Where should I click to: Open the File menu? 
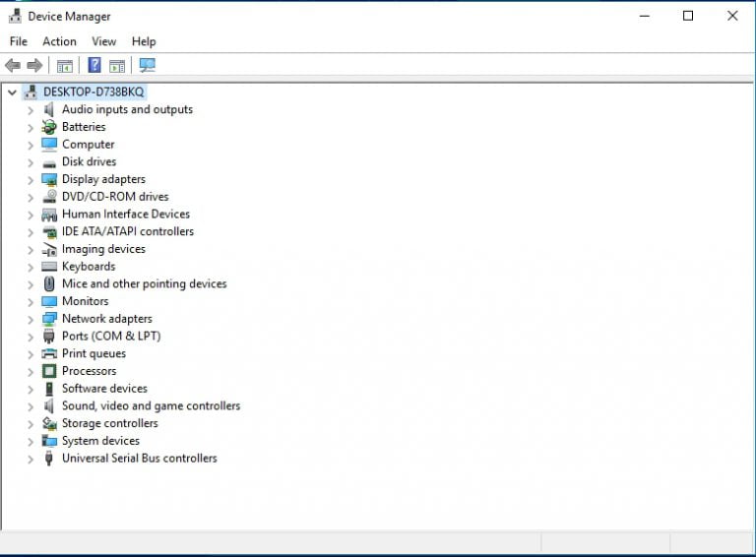click(x=19, y=41)
